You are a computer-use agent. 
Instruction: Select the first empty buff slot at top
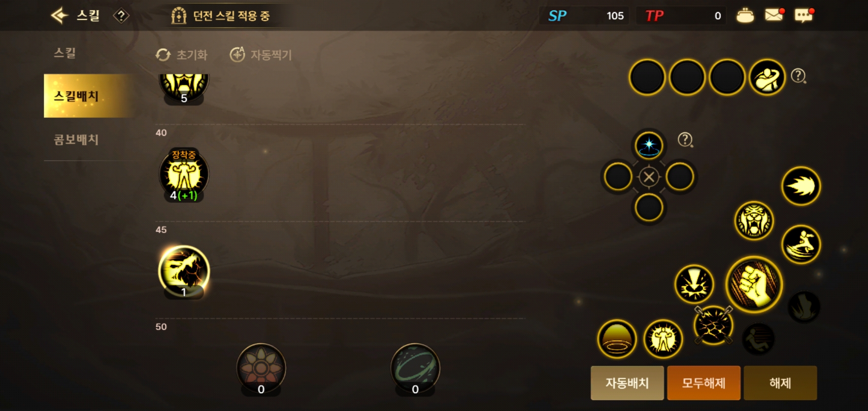647,77
